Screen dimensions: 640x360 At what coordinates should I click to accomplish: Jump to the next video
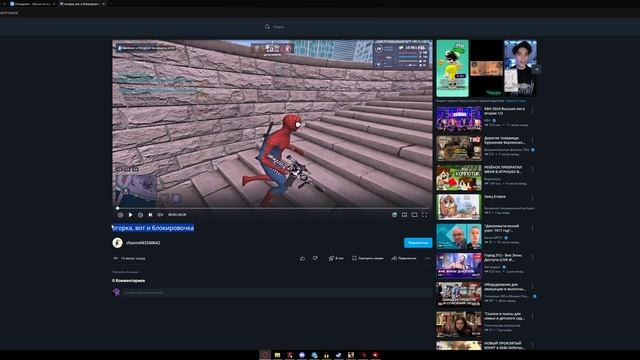(x=150, y=215)
